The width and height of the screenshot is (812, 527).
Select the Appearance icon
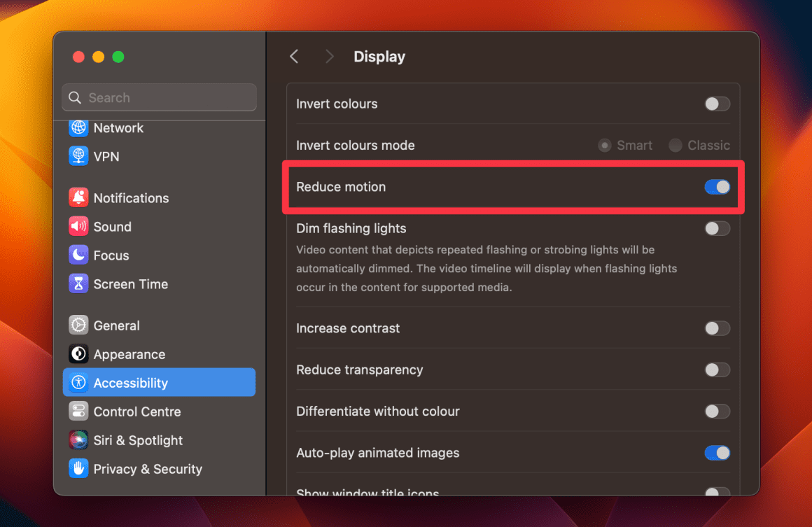pyautogui.click(x=78, y=353)
